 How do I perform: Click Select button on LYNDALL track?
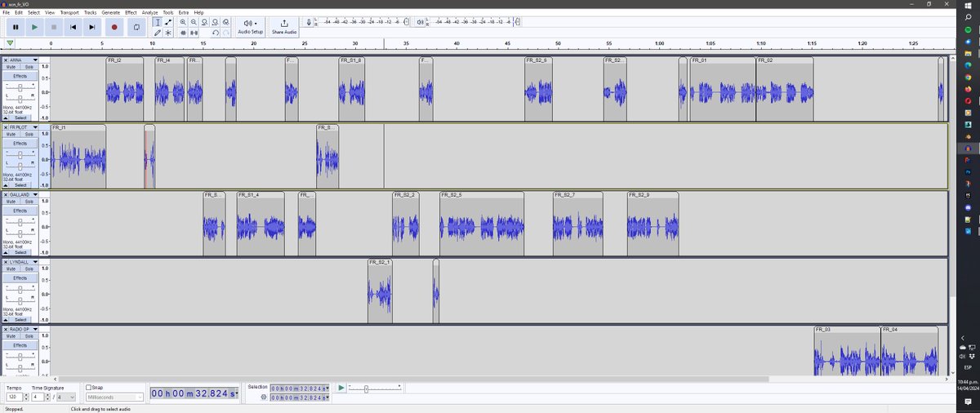[20, 320]
